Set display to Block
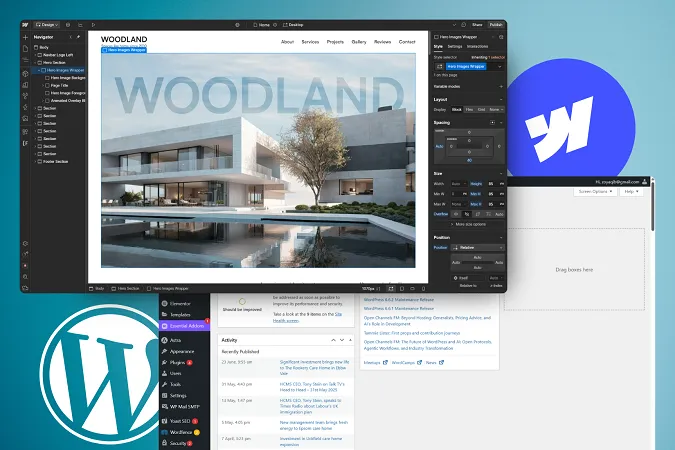Image resolution: width=675 pixels, height=450 pixels. 457,110
